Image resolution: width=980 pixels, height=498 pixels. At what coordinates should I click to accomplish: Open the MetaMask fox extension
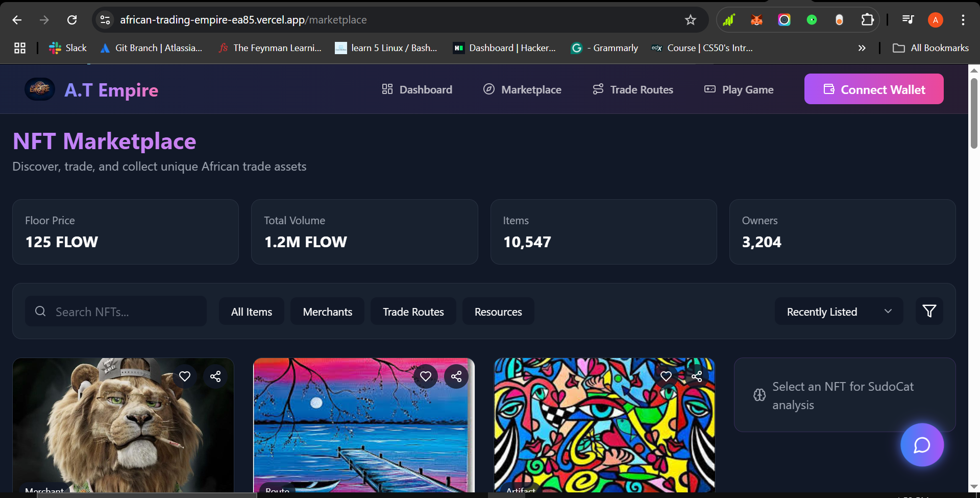(756, 20)
